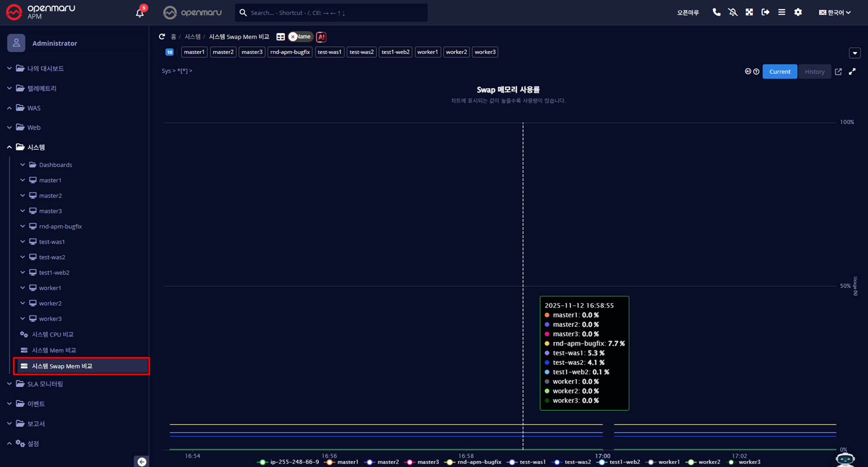Open chart in new window icon
The height and width of the screenshot is (467, 868).
click(x=838, y=72)
